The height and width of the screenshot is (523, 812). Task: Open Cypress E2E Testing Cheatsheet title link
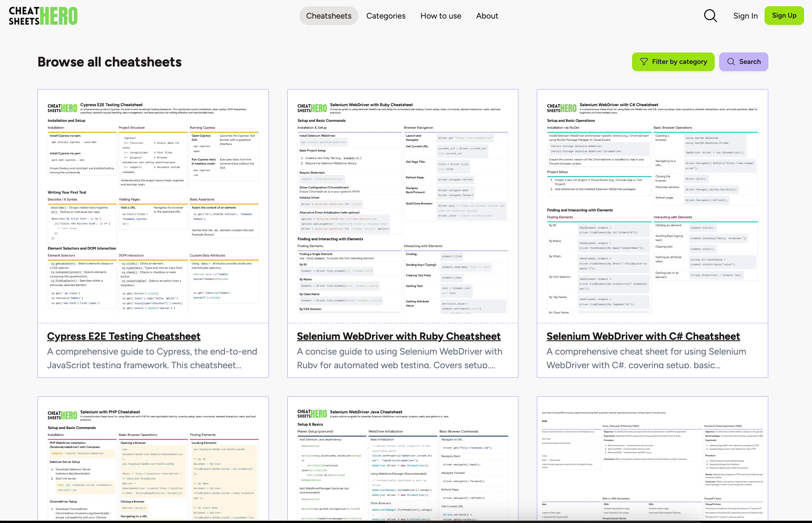click(124, 336)
